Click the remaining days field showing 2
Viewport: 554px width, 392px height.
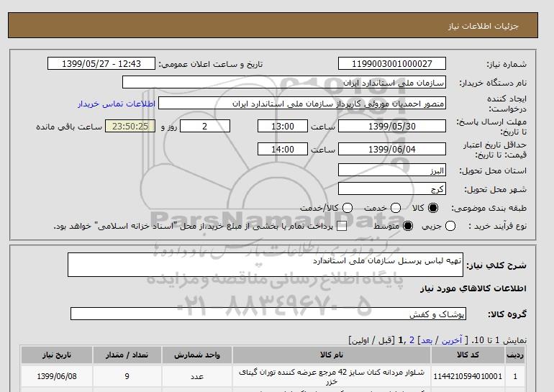[x=205, y=126]
